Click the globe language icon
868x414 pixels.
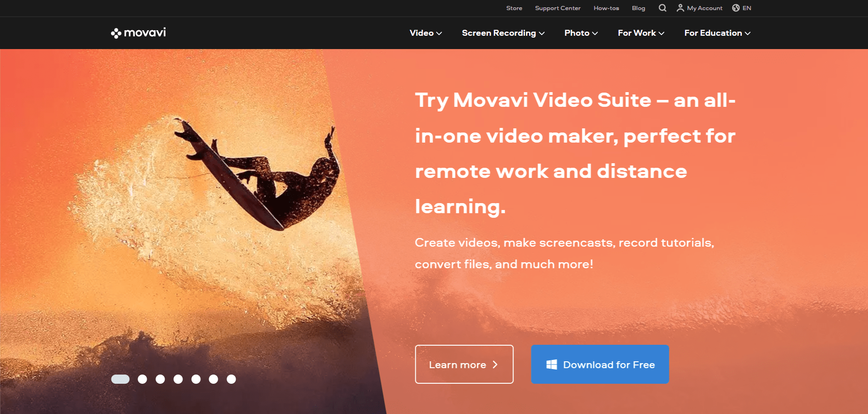coord(736,8)
